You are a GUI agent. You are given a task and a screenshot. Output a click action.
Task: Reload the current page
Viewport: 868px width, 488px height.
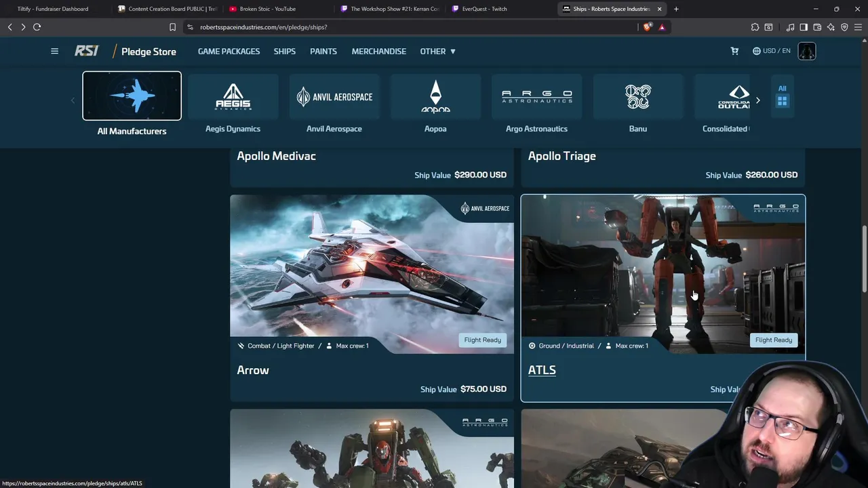37,27
